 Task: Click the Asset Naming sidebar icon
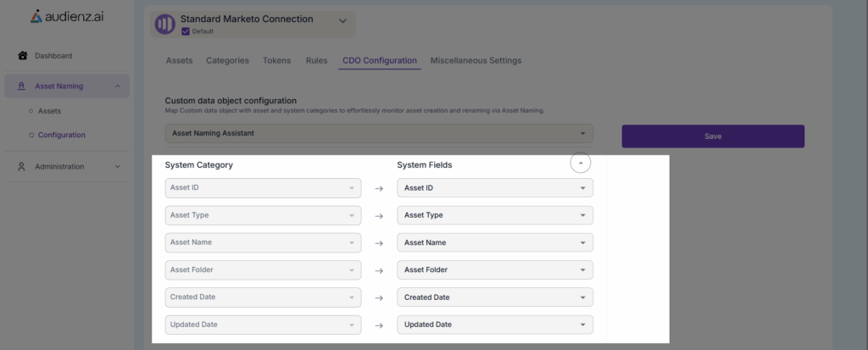tap(22, 86)
